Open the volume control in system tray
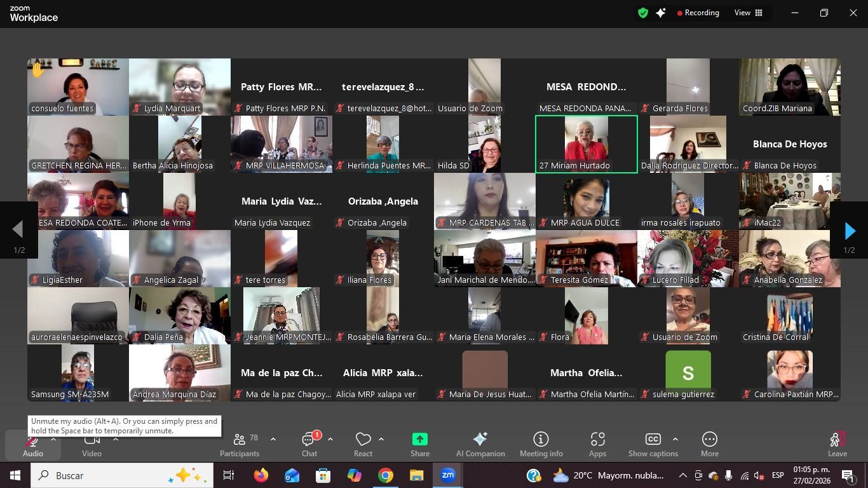This screenshot has height=488, width=868. (x=759, y=475)
